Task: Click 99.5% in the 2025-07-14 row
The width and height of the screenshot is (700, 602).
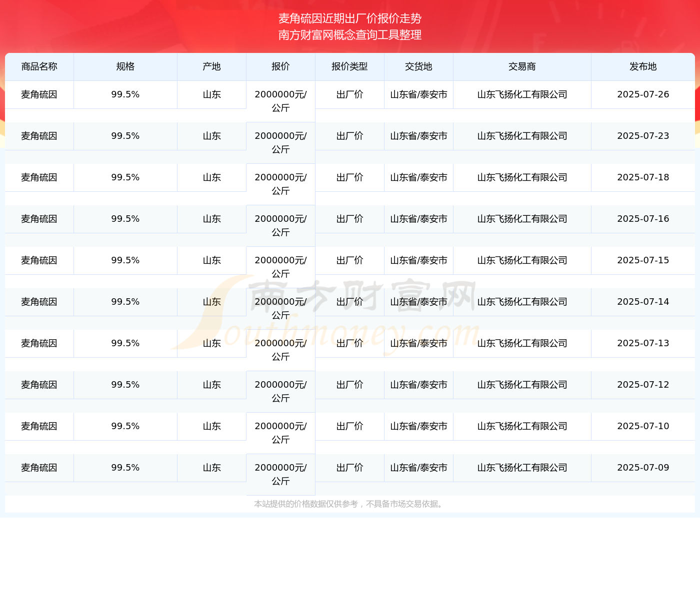Action: (x=125, y=302)
